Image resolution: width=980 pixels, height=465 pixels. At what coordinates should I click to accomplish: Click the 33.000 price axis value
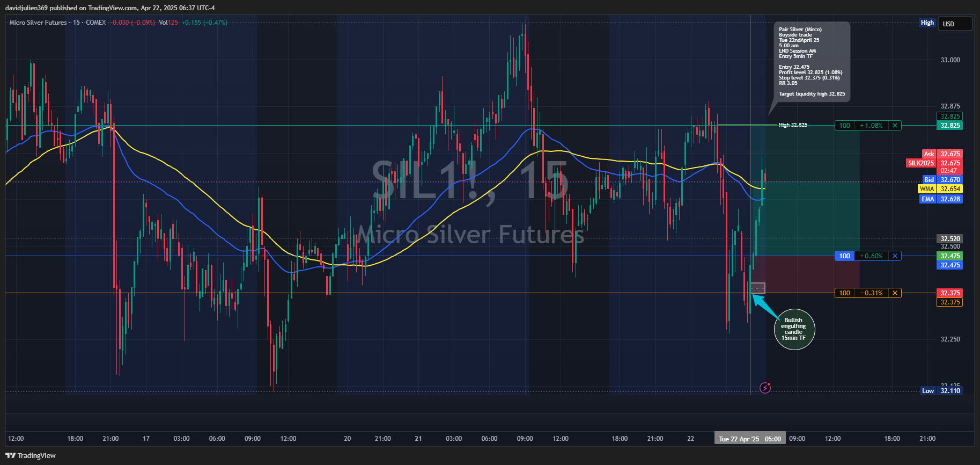coord(950,60)
